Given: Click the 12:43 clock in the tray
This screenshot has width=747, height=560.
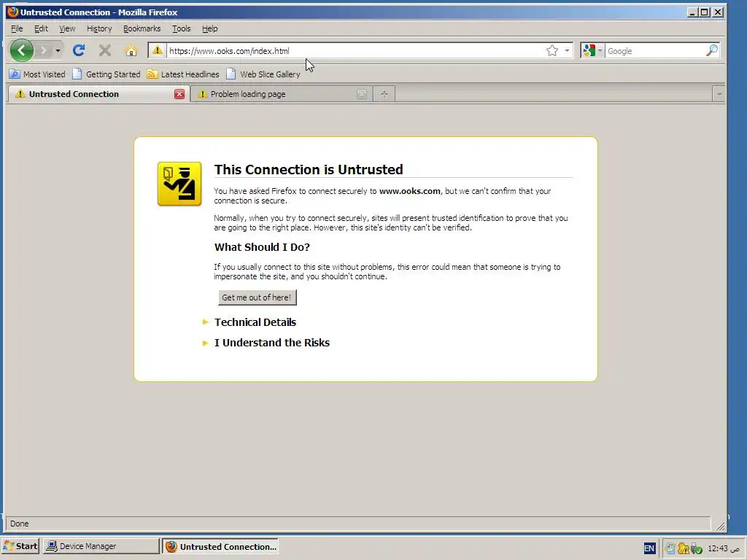Looking at the screenshot, I should (x=724, y=548).
